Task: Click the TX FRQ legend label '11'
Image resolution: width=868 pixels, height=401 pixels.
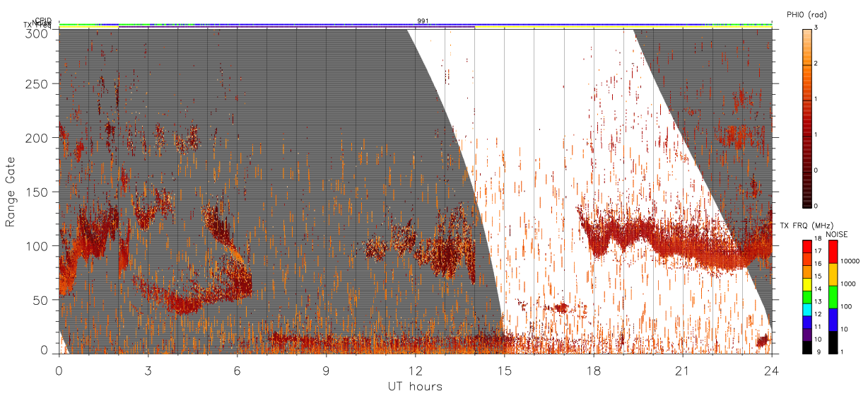Action: tap(818, 327)
